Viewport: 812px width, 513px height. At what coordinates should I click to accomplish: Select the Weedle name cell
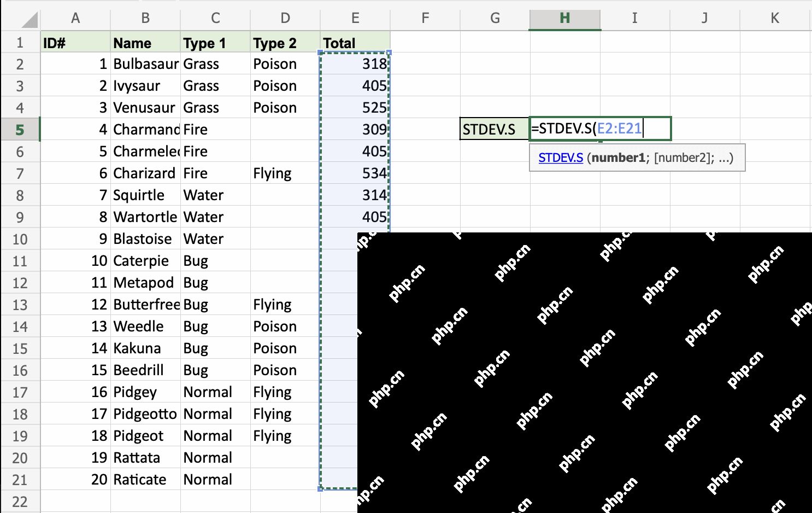[145, 327]
